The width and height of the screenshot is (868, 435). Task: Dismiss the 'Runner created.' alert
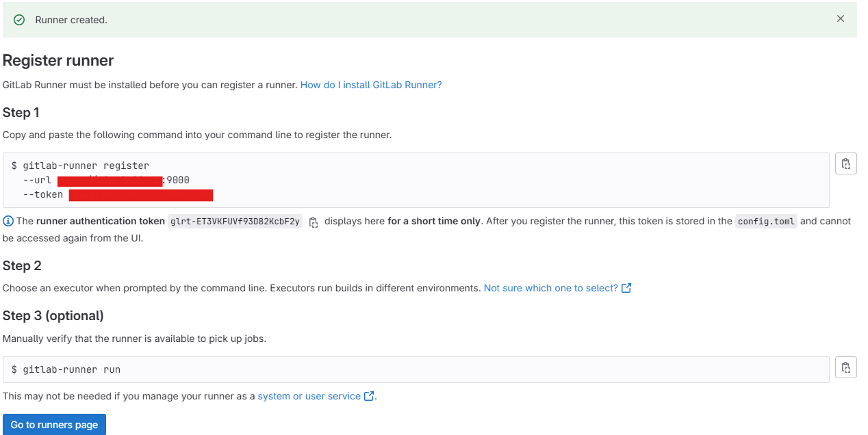click(840, 19)
